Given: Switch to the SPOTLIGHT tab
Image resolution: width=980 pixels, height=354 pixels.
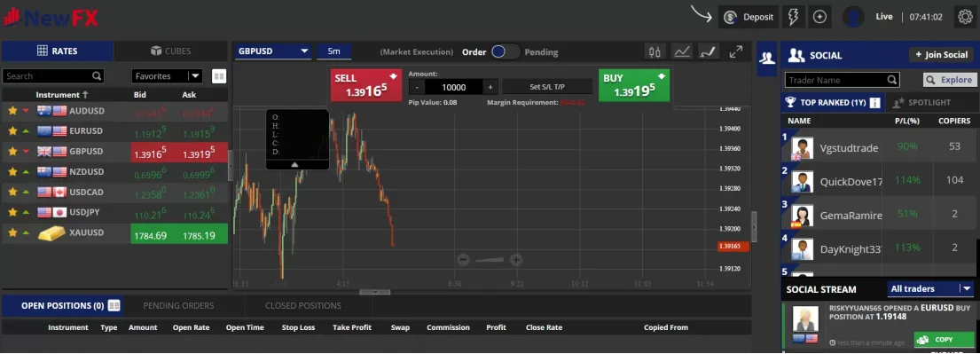Looking at the screenshot, I should tap(922, 103).
